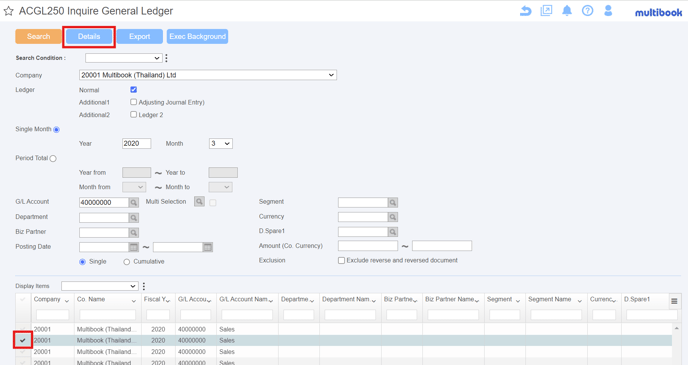Open Month dropdown showing 3

pos(221,143)
